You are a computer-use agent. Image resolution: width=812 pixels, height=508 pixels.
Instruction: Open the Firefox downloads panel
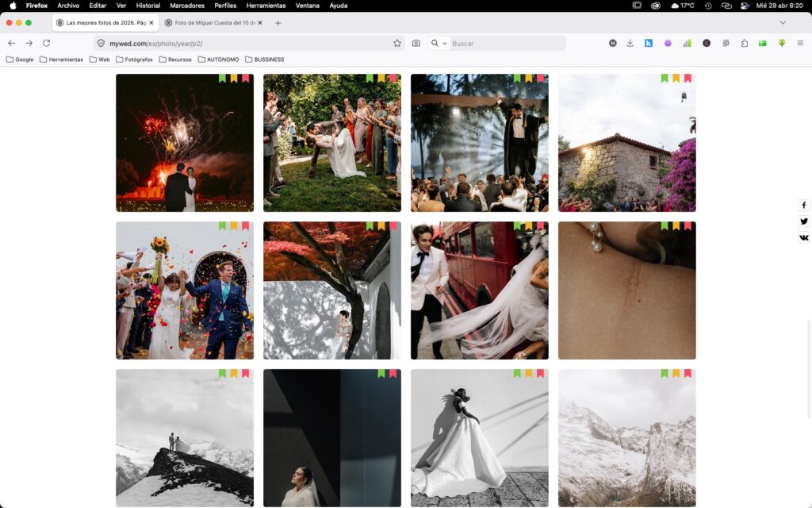630,43
